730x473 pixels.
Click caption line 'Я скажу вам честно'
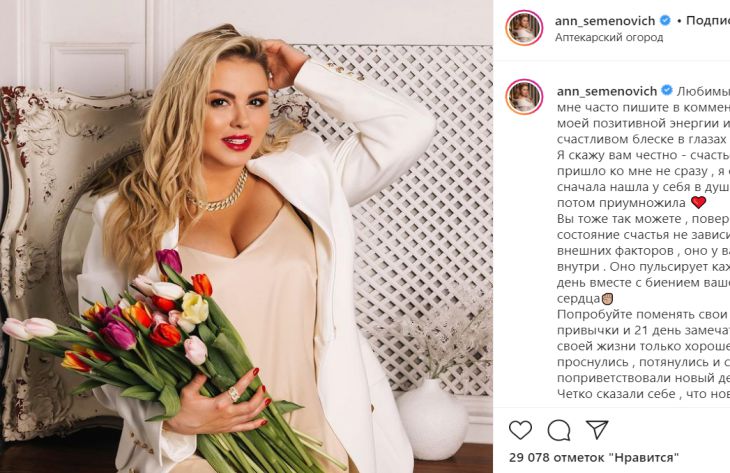(x=643, y=155)
